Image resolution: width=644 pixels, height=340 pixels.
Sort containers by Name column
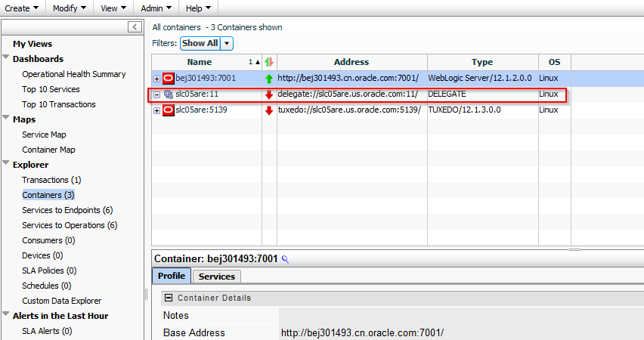point(200,62)
